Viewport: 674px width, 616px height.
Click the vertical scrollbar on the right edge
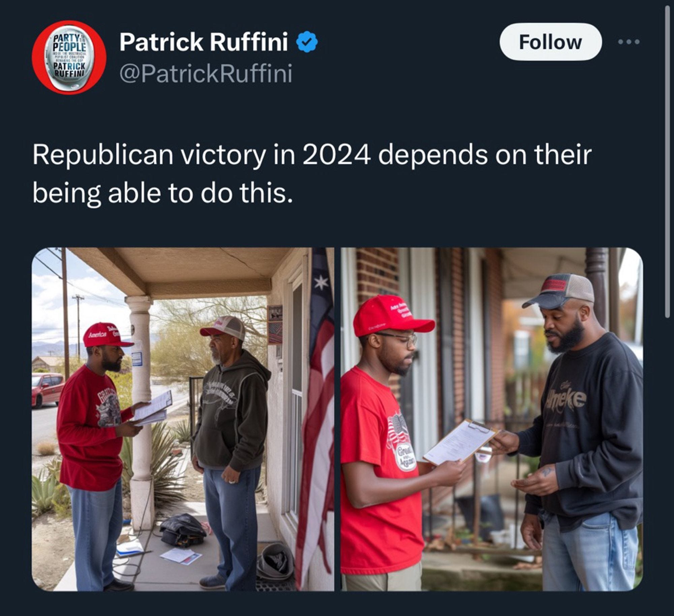point(667,162)
